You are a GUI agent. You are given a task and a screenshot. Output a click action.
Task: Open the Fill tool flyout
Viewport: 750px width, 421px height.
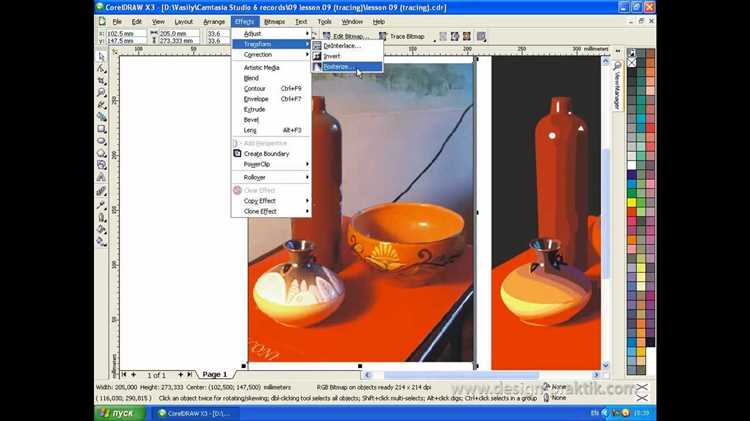pyautogui.click(x=101, y=229)
